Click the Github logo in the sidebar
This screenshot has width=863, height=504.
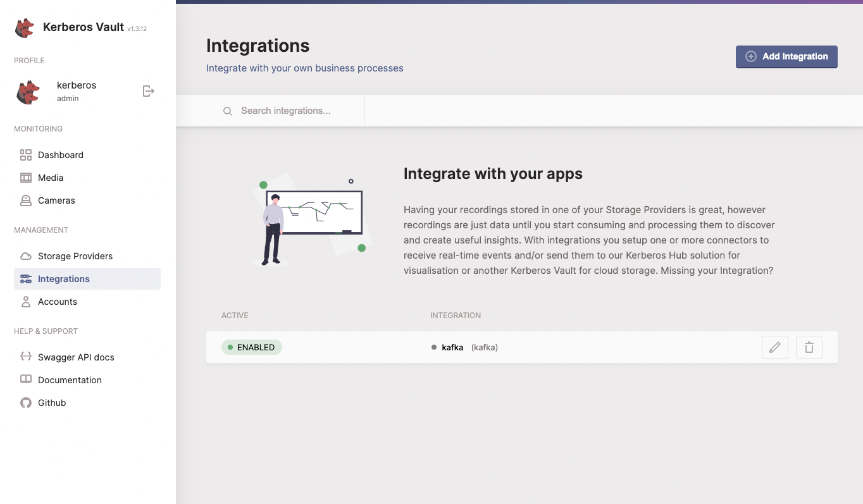[25, 403]
